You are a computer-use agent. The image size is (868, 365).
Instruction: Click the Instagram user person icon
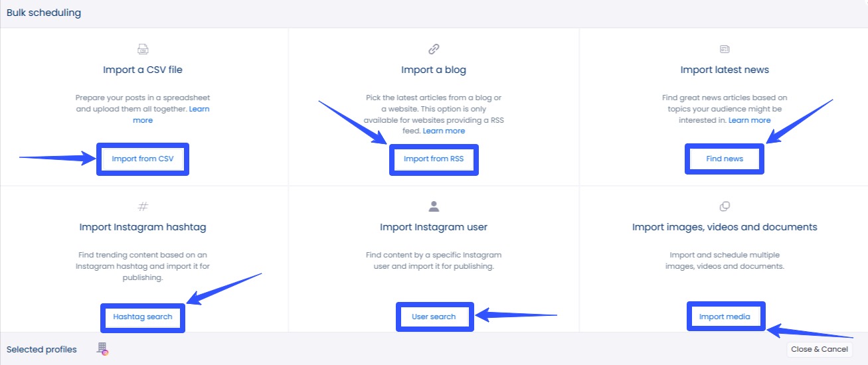[434, 206]
